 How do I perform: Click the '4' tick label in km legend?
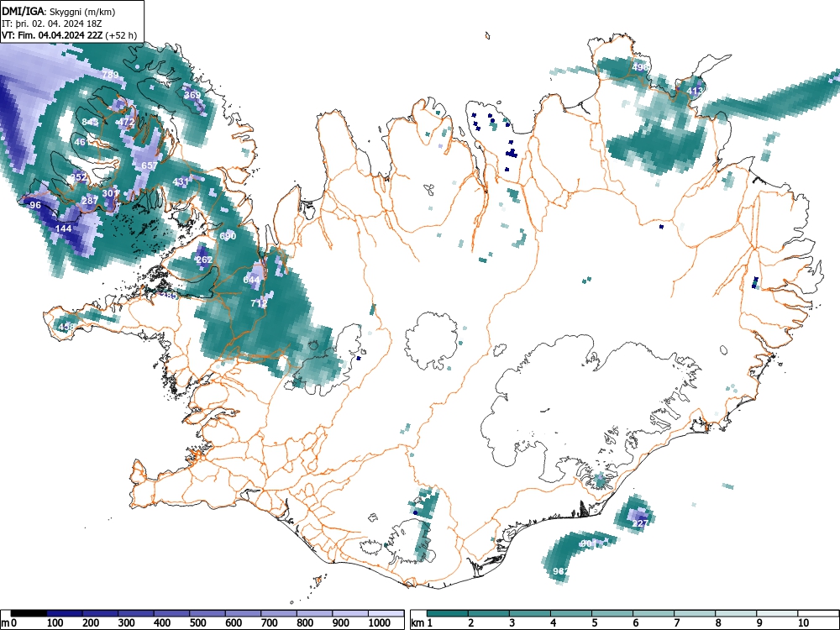(x=553, y=623)
